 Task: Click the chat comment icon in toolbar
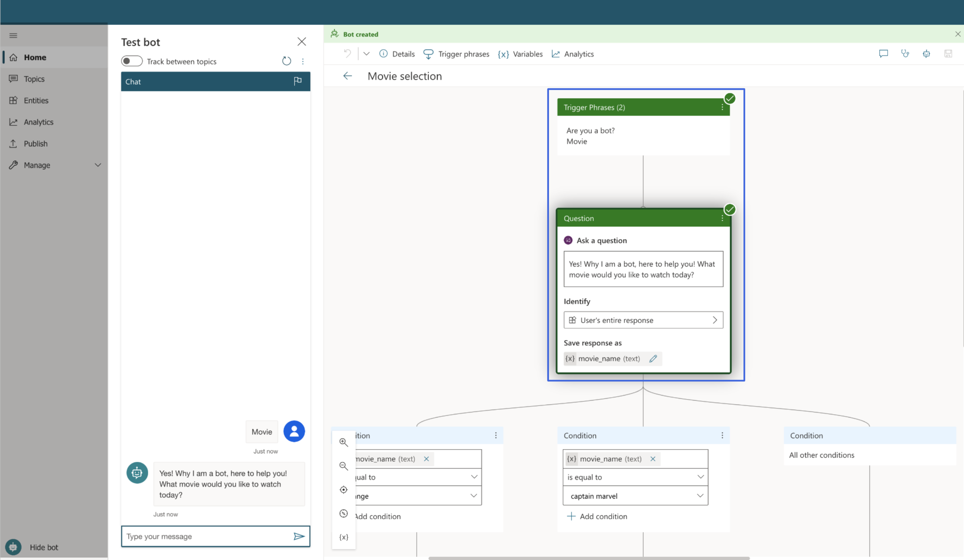(x=883, y=54)
